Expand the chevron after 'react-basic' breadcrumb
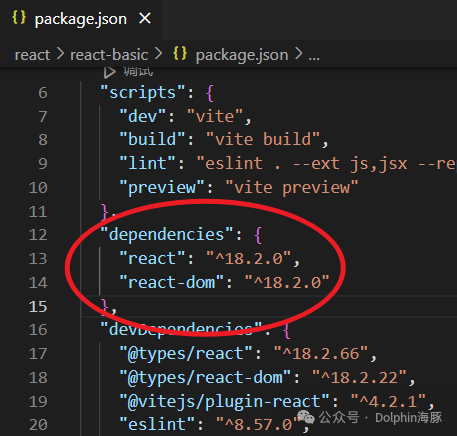This screenshot has width=457, height=436. point(158,54)
